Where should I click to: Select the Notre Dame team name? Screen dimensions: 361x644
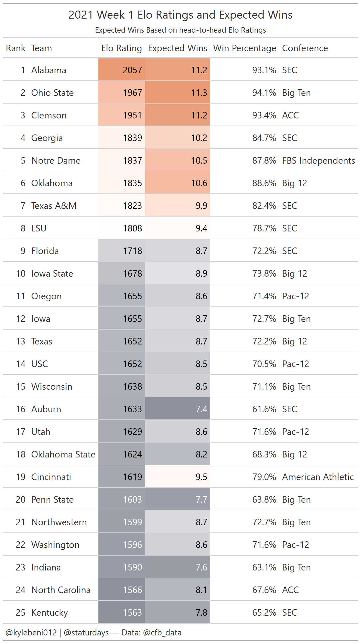[x=56, y=160]
